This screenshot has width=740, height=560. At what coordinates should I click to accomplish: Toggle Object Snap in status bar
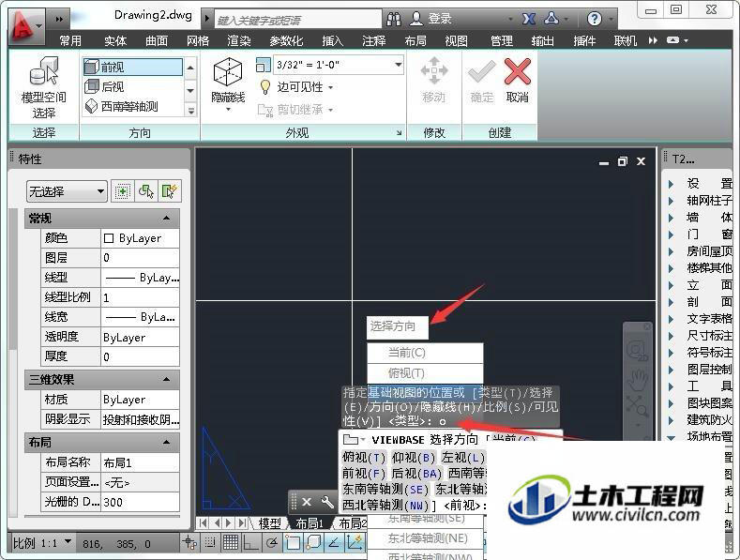[292, 543]
